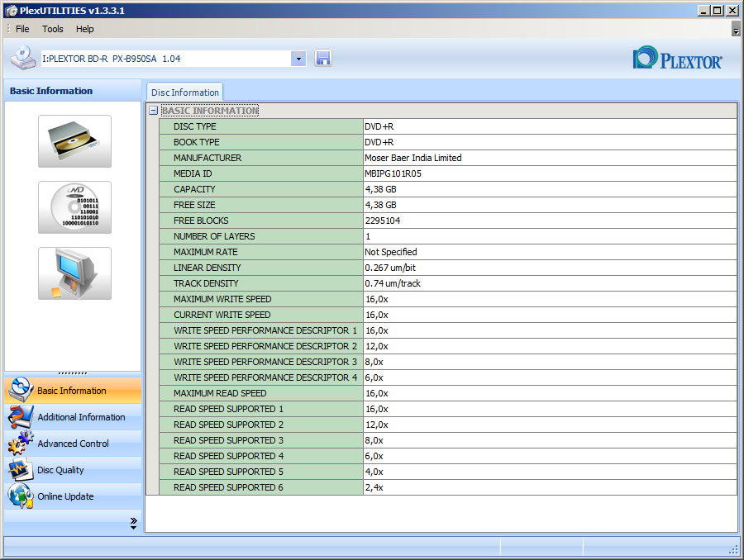Open the drive selection dropdown arrow
The width and height of the screenshot is (744, 560).
[x=298, y=59]
